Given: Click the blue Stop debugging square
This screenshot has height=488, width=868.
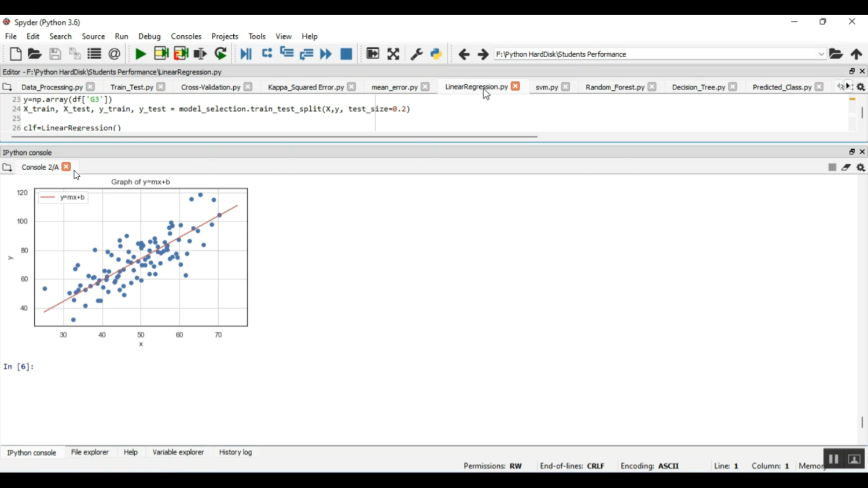Looking at the screenshot, I should (x=346, y=54).
